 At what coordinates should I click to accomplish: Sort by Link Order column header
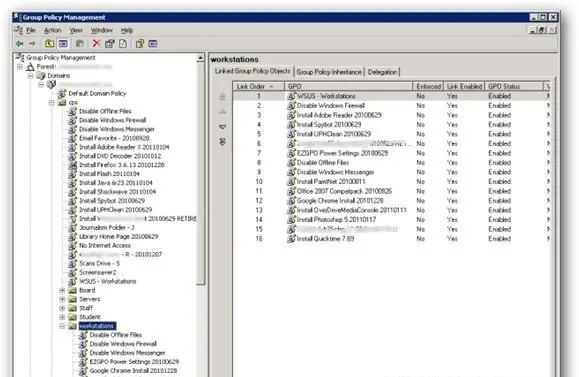click(x=258, y=86)
